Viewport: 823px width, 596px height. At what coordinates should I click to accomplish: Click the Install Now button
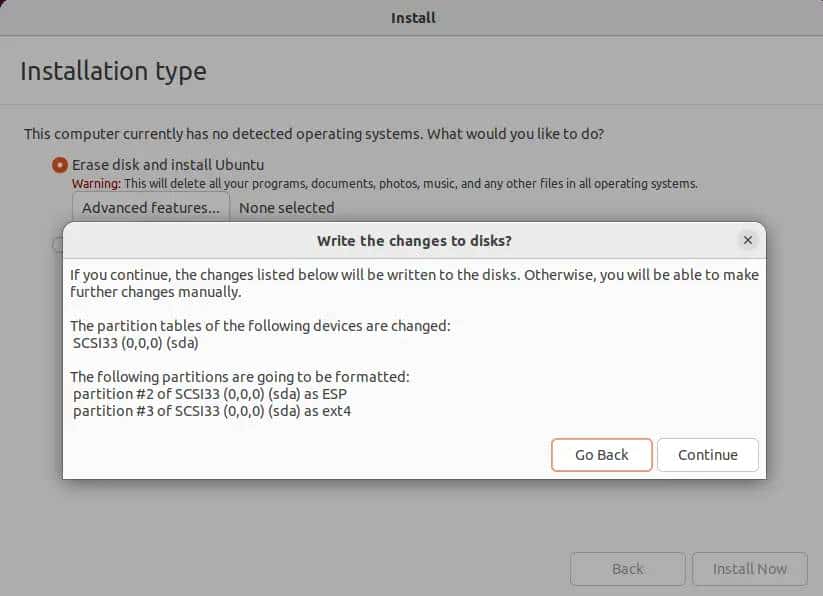[750, 569]
